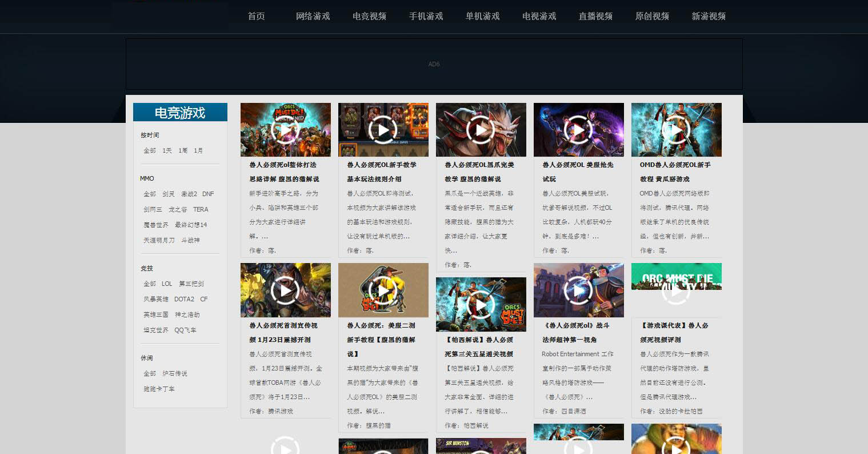Filter videos by 1天
Viewport: 868px width, 454px height.
coord(167,150)
